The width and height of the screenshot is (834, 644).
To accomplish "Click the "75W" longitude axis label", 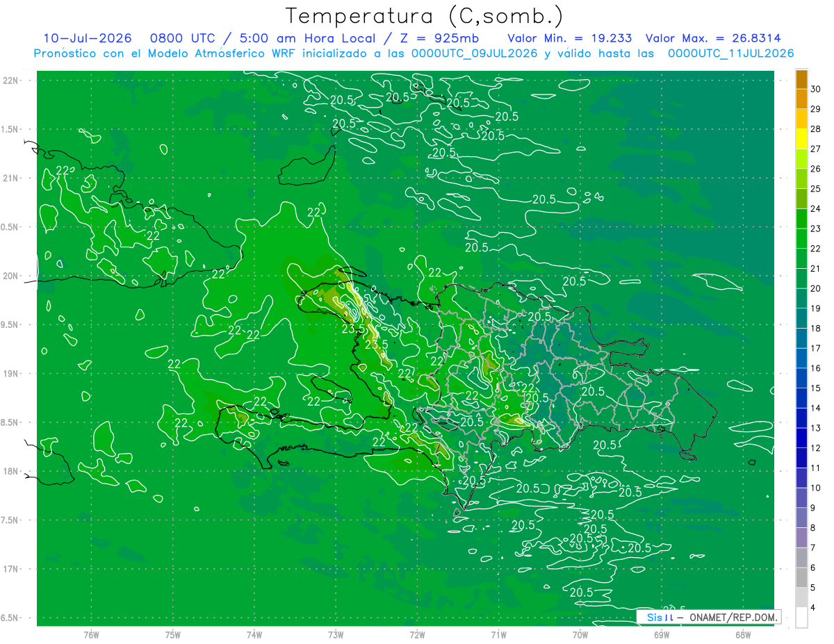I will [x=173, y=636].
